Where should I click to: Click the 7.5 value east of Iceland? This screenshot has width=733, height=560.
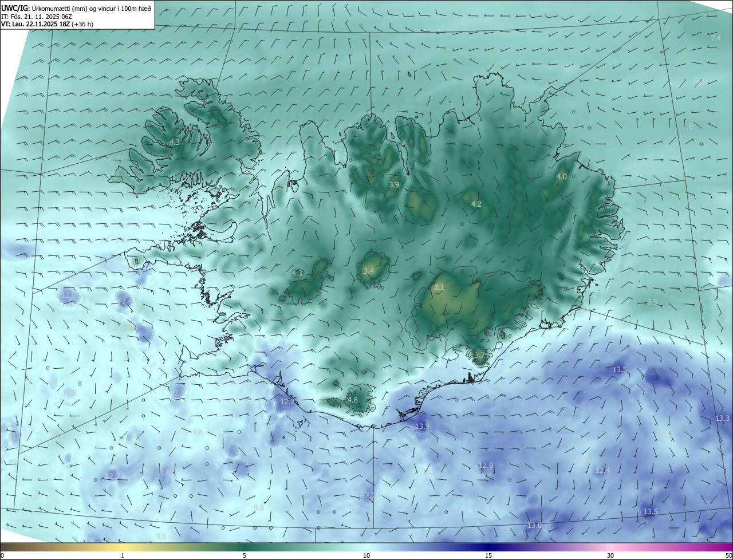tap(653, 302)
